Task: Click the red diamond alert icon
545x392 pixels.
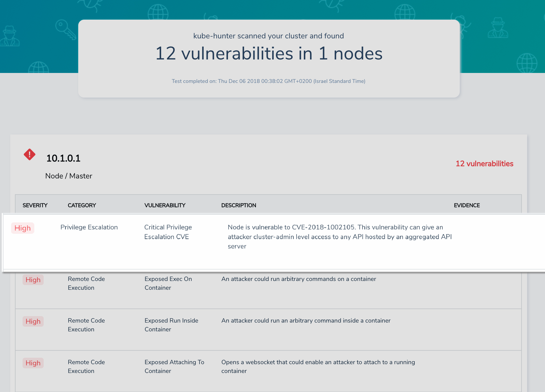Action: click(x=30, y=154)
